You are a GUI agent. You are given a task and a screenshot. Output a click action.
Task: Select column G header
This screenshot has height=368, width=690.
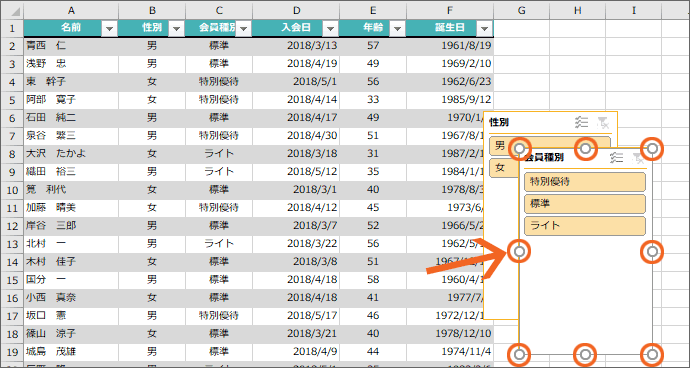click(x=521, y=11)
